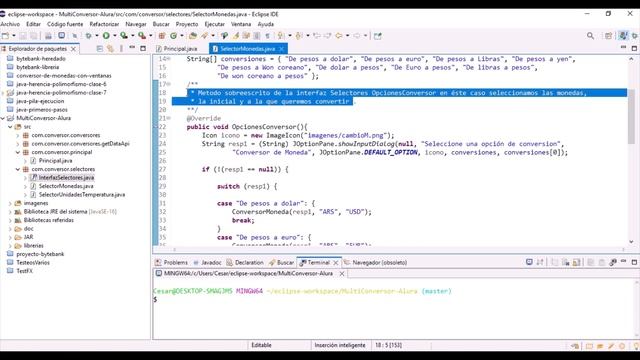This screenshot has width=640, height=360.
Task: Open the Ejecutar menu
Action: pyautogui.click(x=215, y=24)
